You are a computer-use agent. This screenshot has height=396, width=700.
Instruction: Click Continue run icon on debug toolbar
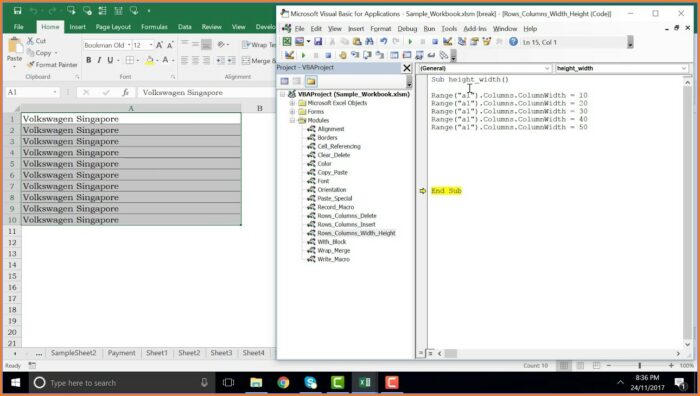[x=304, y=55]
